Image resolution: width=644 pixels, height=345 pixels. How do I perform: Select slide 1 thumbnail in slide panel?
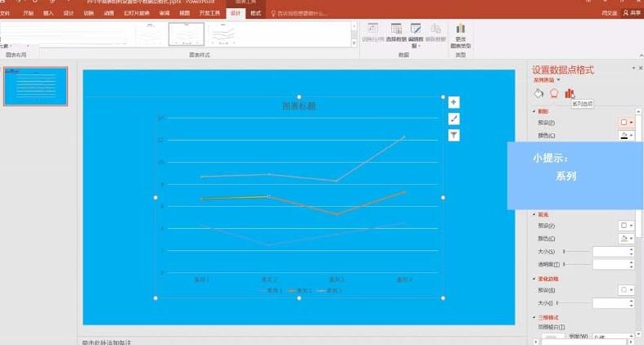coord(36,87)
